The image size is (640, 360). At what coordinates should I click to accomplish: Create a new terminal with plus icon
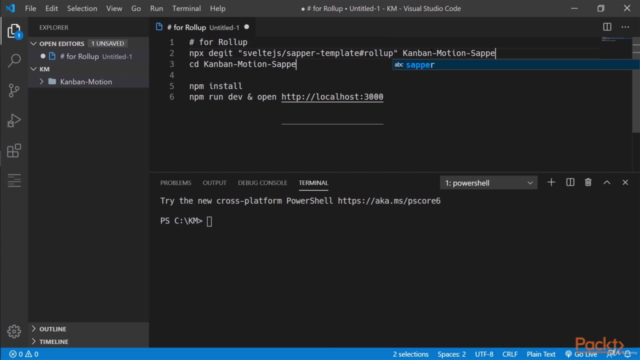pos(551,182)
